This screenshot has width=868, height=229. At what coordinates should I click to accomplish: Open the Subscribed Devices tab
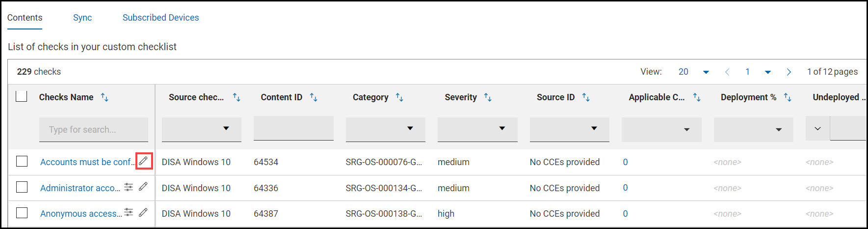point(160,18)
